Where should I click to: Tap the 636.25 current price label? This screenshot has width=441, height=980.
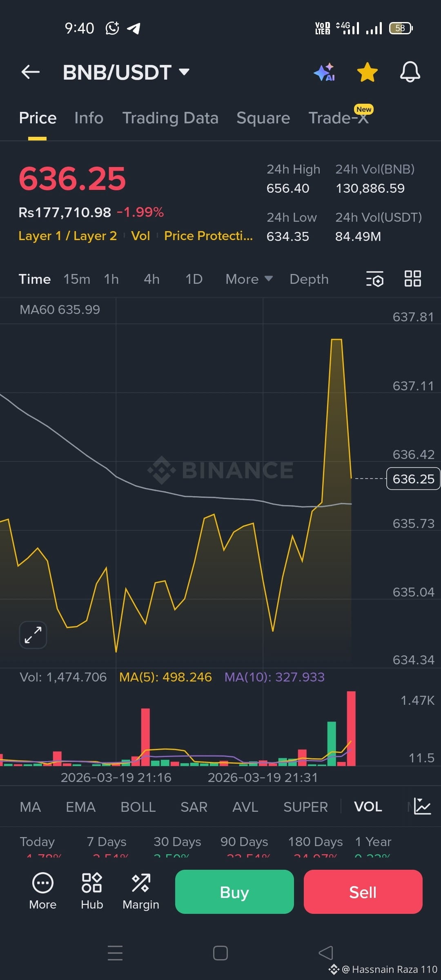(413, 479)
